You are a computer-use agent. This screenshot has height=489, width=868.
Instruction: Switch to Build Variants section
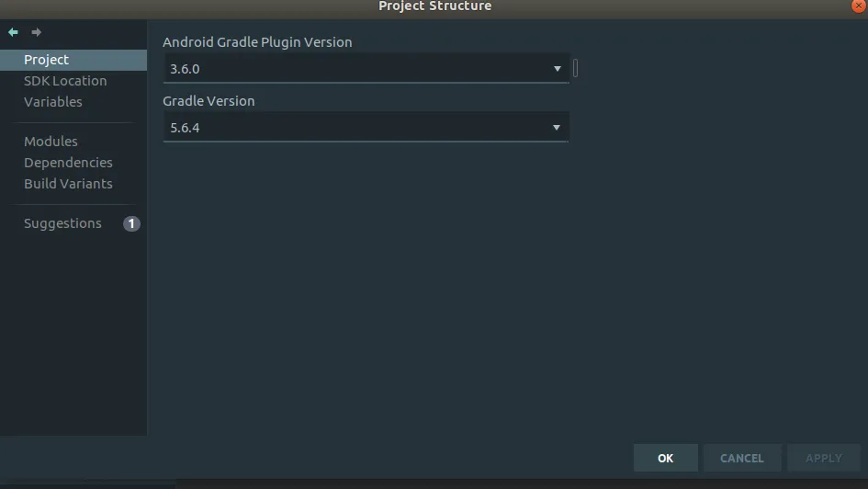pos(68,184)
